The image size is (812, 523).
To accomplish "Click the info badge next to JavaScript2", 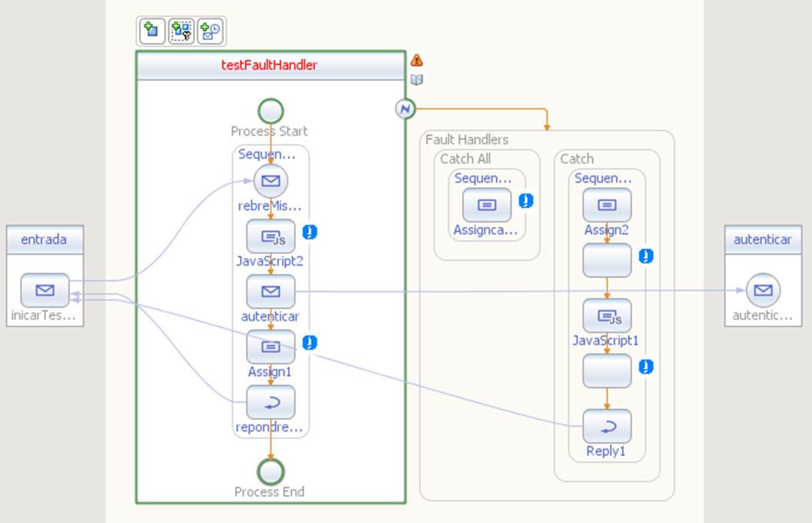I will [310, 232].
